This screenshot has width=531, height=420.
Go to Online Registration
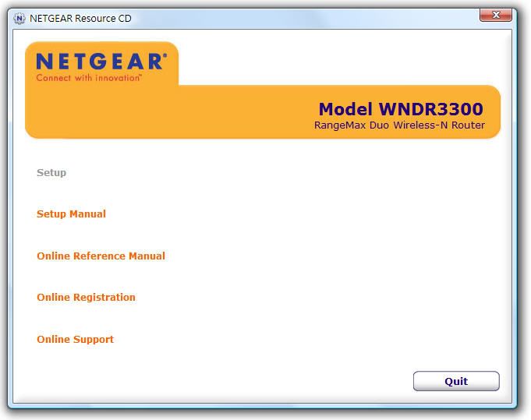tap(86, 298)
